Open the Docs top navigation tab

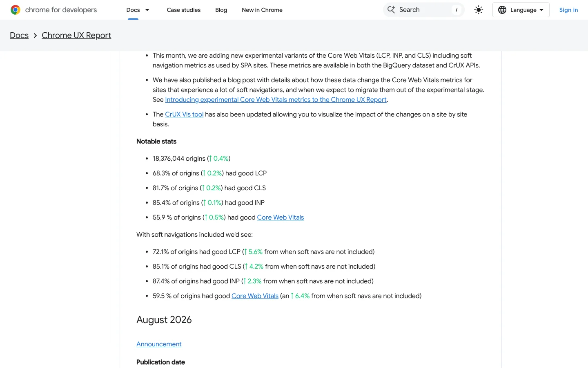coord(133,10)
